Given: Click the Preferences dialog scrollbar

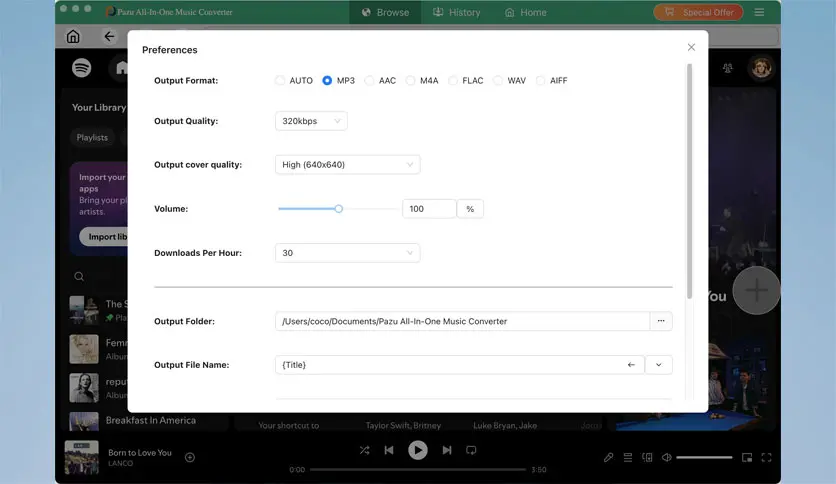Looking at the screenshot, I should pyautogui.click(x=689, y=181).
